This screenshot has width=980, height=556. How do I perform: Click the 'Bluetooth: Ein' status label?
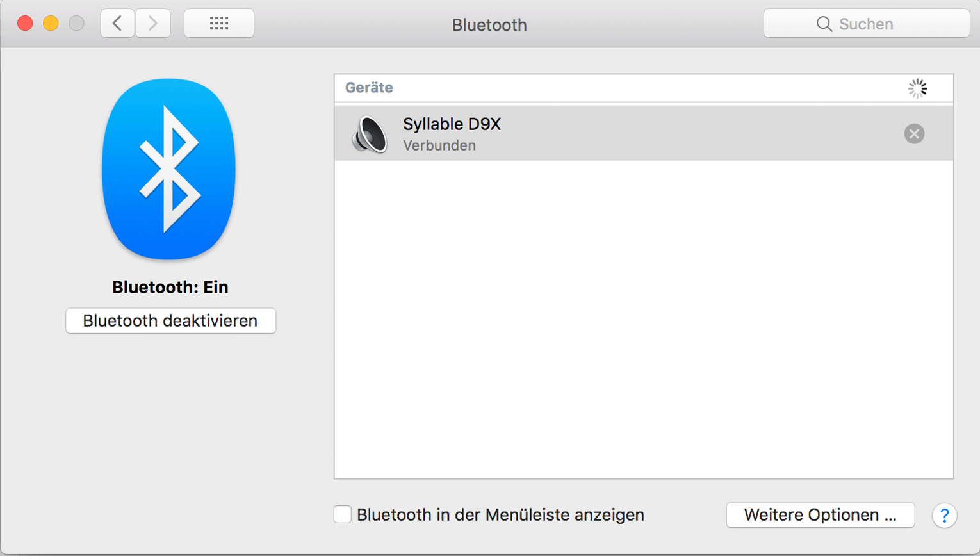coord(170,287)
